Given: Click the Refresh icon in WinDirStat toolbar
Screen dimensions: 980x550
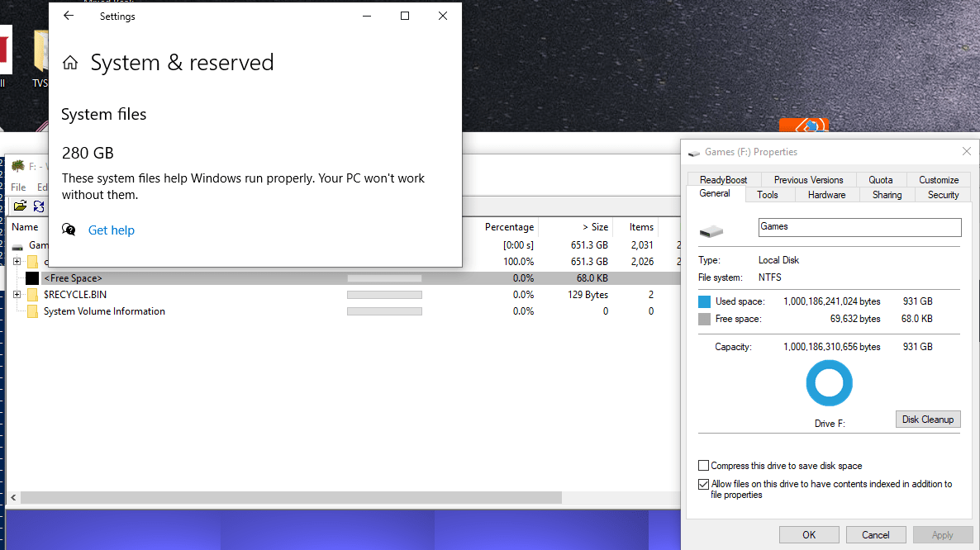Looking at the screenshot, I should 40,206.
